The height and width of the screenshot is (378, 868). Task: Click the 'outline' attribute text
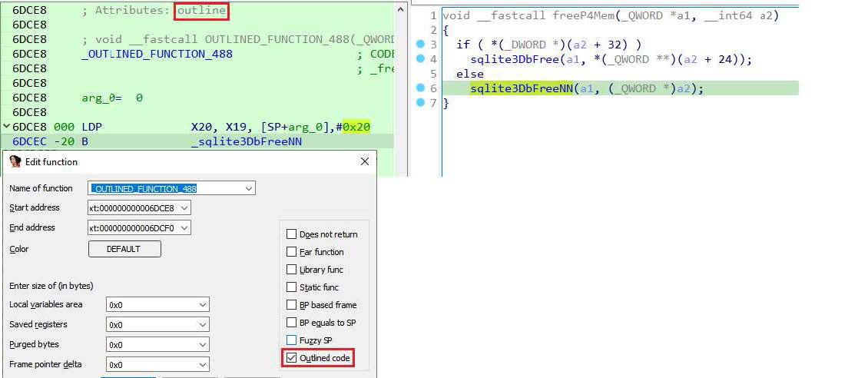point(201,11)
